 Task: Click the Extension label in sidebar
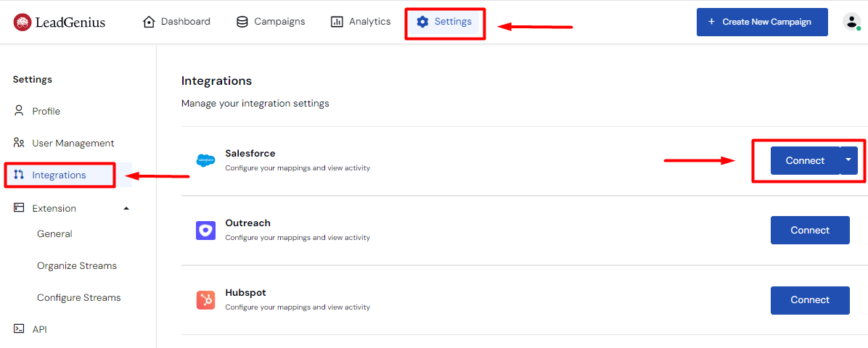point(54,209)
